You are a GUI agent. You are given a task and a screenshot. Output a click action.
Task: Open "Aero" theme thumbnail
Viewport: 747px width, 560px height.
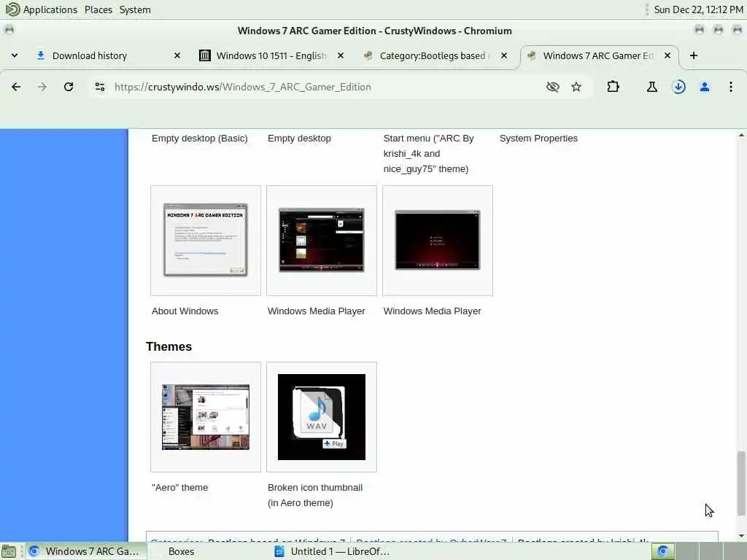click(x=206, y=417)
